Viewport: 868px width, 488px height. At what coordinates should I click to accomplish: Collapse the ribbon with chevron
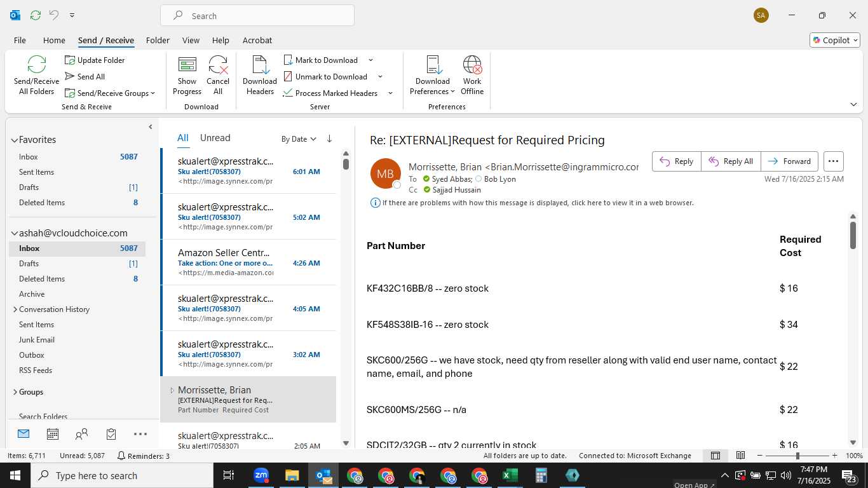853,104
